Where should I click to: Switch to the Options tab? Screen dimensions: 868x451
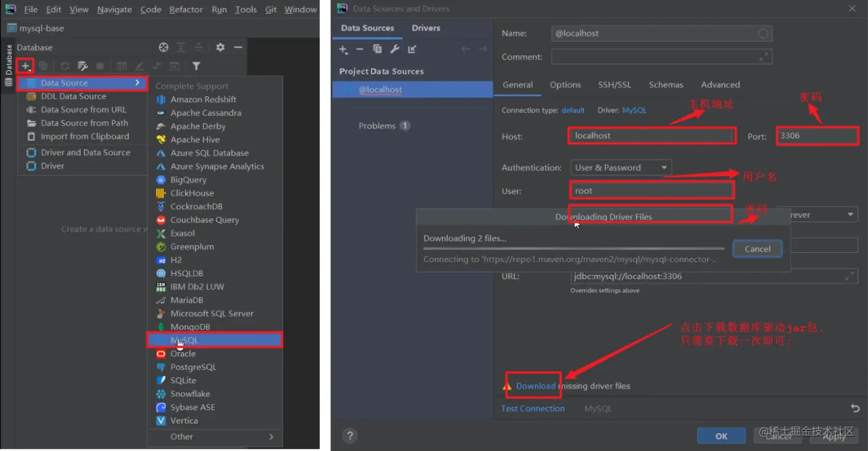coord(565,84)
